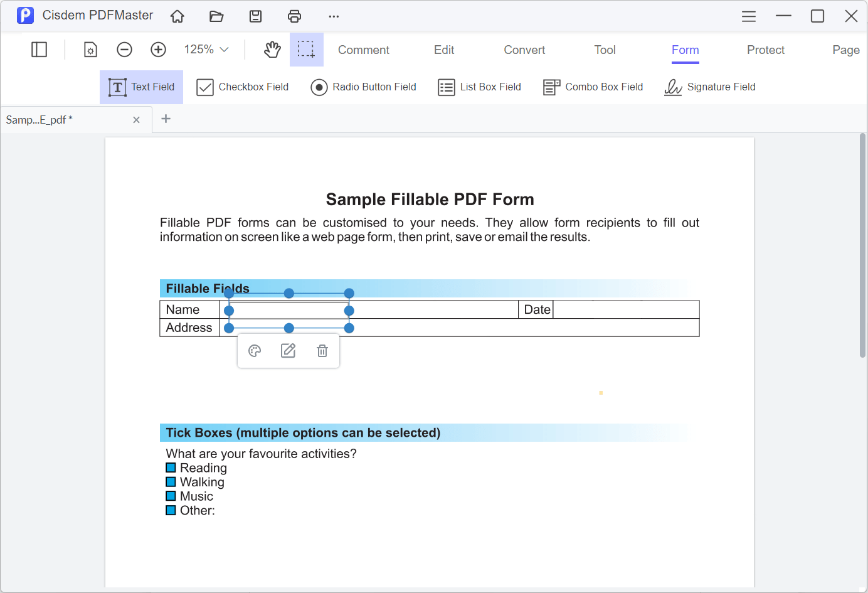Switch to the Tool tab
868x593 pixels.
[x=605, y=50]
